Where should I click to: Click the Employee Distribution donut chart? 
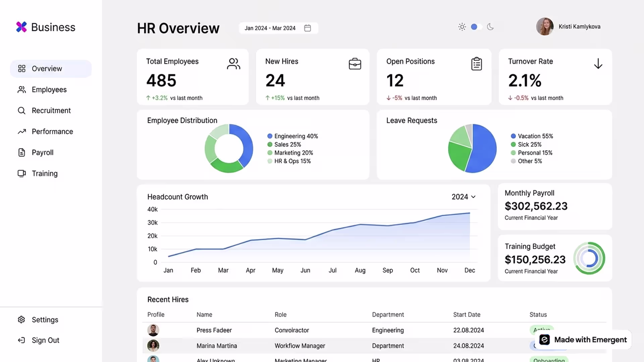pos(229,148)
